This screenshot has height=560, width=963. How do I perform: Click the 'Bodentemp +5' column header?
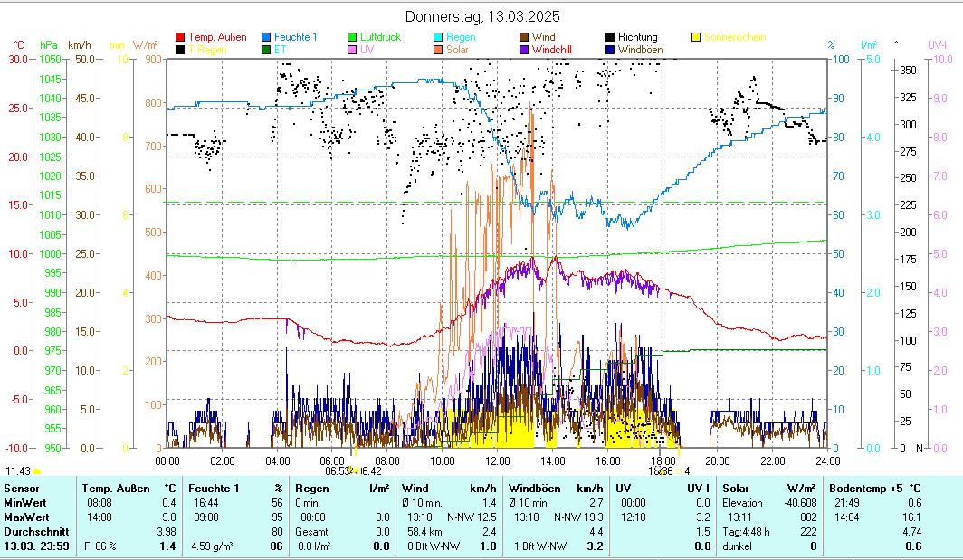[866, 489]
